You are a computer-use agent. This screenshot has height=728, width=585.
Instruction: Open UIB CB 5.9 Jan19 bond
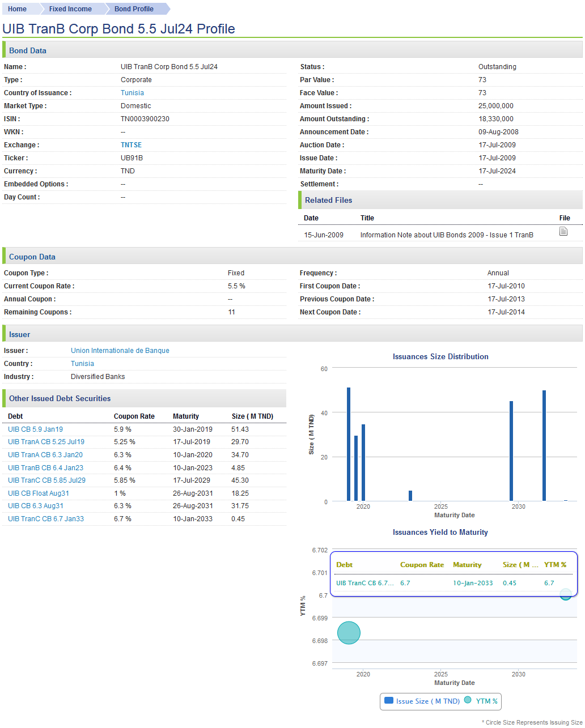pos(35,429)
